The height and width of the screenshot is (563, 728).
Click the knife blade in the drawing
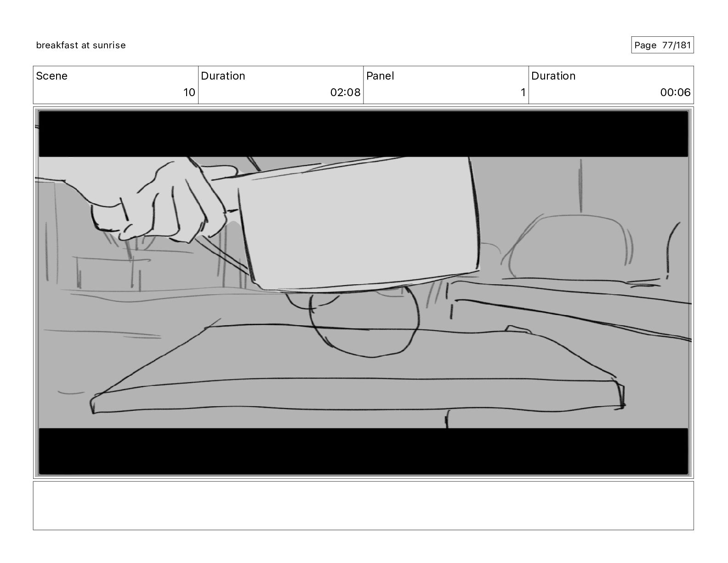coord(358,223)
